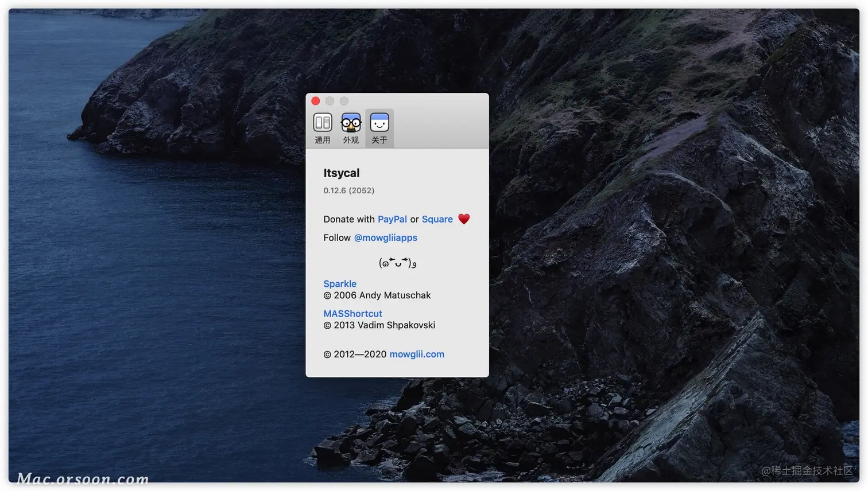Click the "Donate with" text

[349, 219]
